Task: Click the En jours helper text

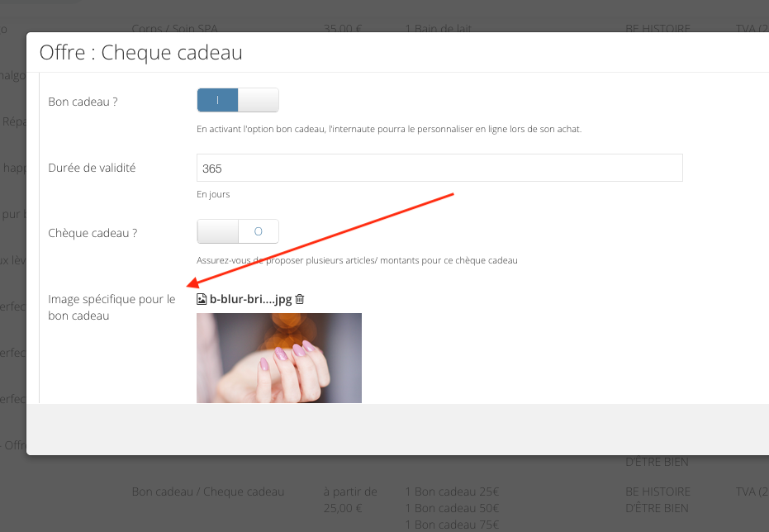Action: pyautogui.click(x=213, y=194)
